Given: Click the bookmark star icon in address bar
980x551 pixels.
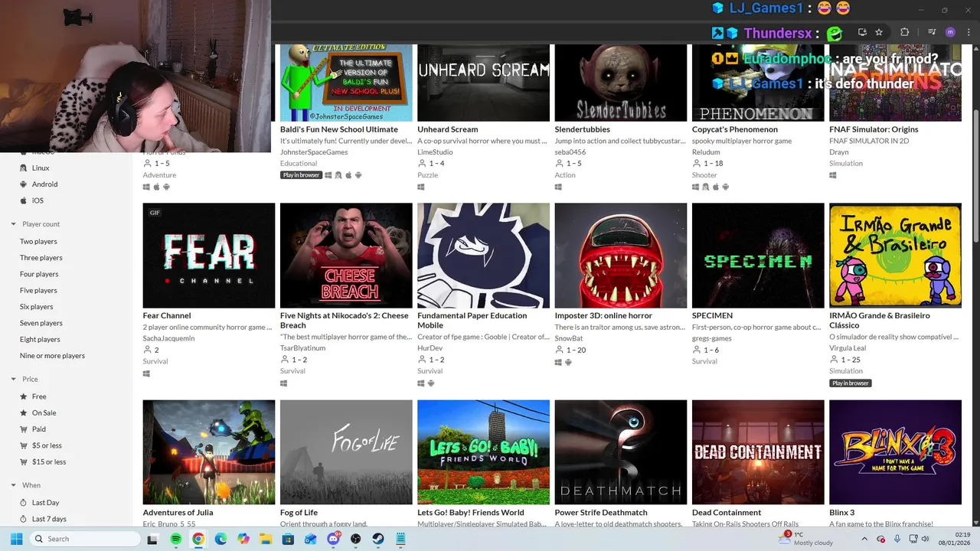Looking at the screenshot, I should [x=879, y=32].
